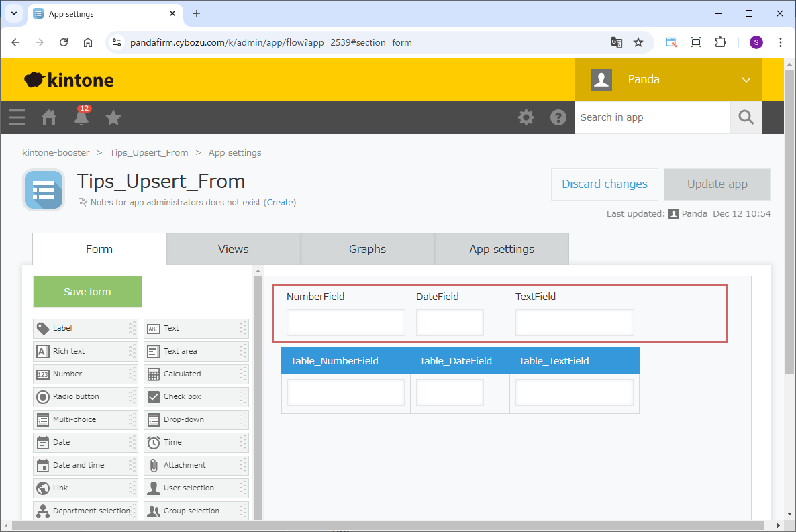Select the Drop-down field item
The height and width of the screenshot is (532, 796).
click(196, 419)
